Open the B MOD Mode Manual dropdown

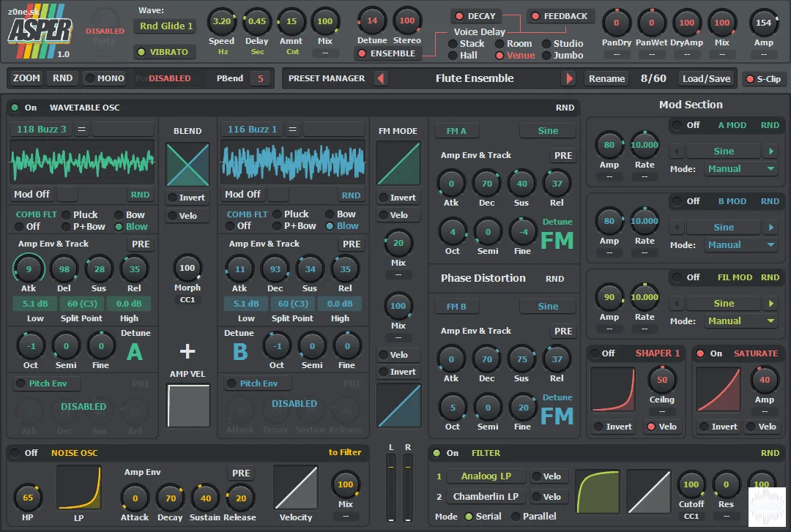740,245
